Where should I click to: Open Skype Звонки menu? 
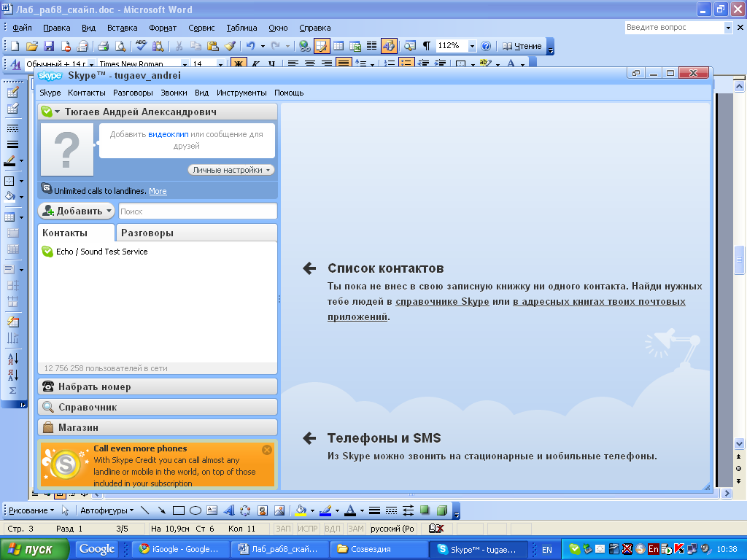tap(174, 93)
